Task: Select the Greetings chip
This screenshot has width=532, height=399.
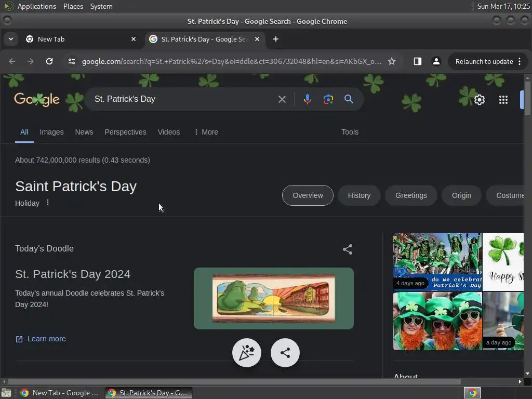Action: (411, 195)
